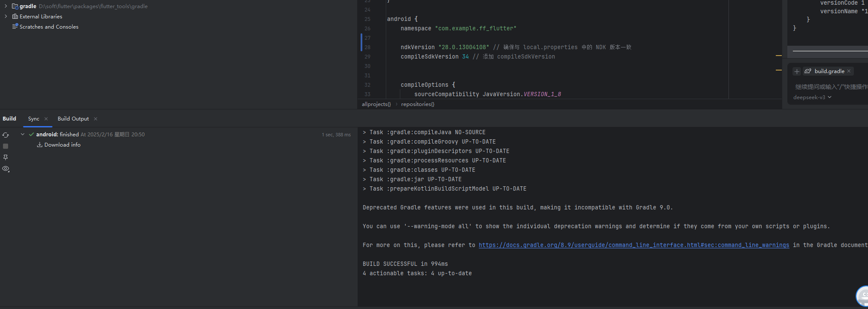Close the Sync tab
868x309 pixels.
point(46,119)
